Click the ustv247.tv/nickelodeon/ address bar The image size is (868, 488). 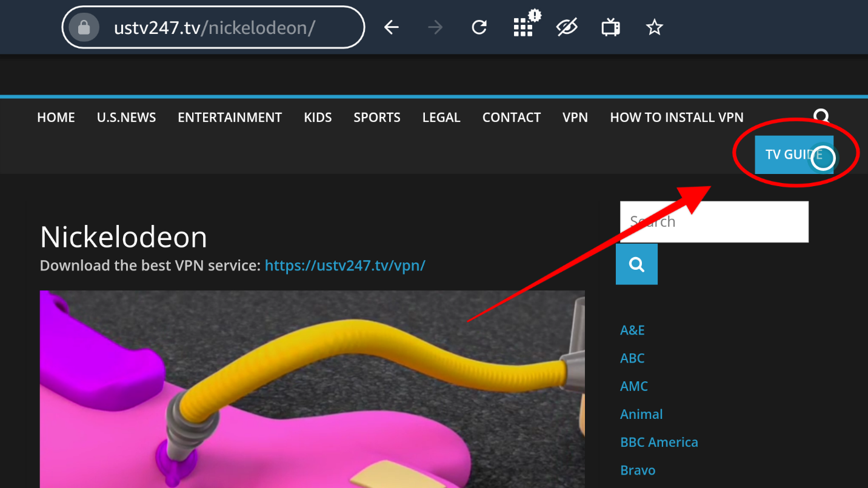coord(213,27)
